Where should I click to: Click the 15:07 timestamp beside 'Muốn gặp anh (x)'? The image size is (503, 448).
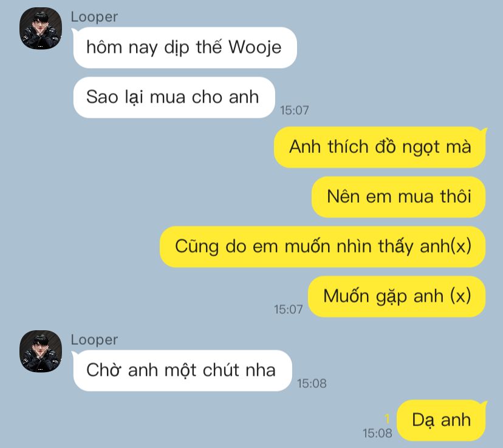[x=288, y=310]
